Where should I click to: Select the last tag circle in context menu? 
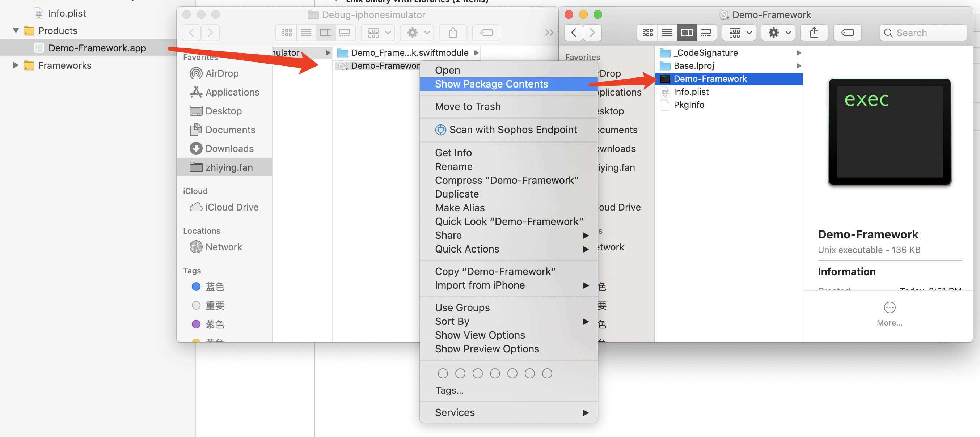pos(547,373)
